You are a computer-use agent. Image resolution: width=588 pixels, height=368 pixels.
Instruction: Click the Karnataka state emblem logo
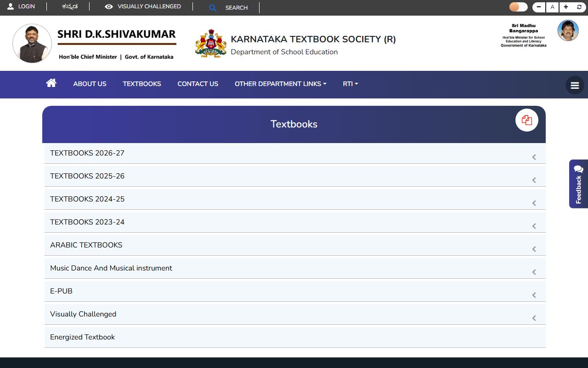(x=211, y=43)
